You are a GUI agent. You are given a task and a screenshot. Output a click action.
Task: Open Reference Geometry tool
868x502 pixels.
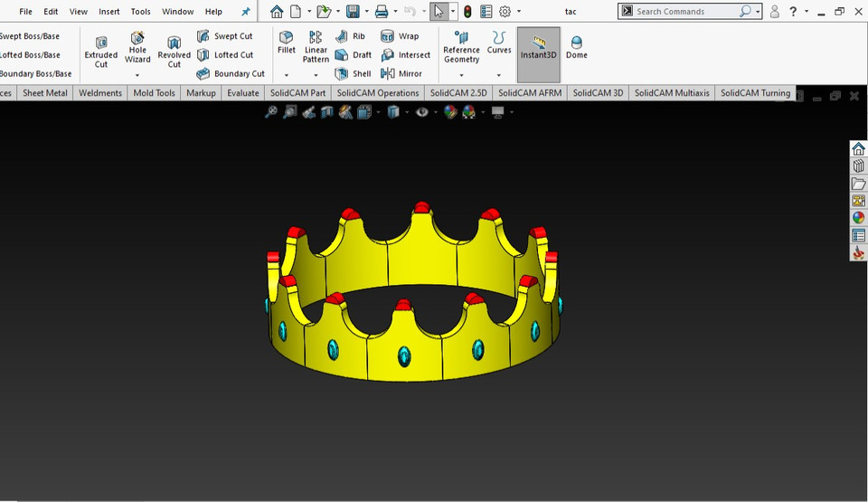point(461,47)
